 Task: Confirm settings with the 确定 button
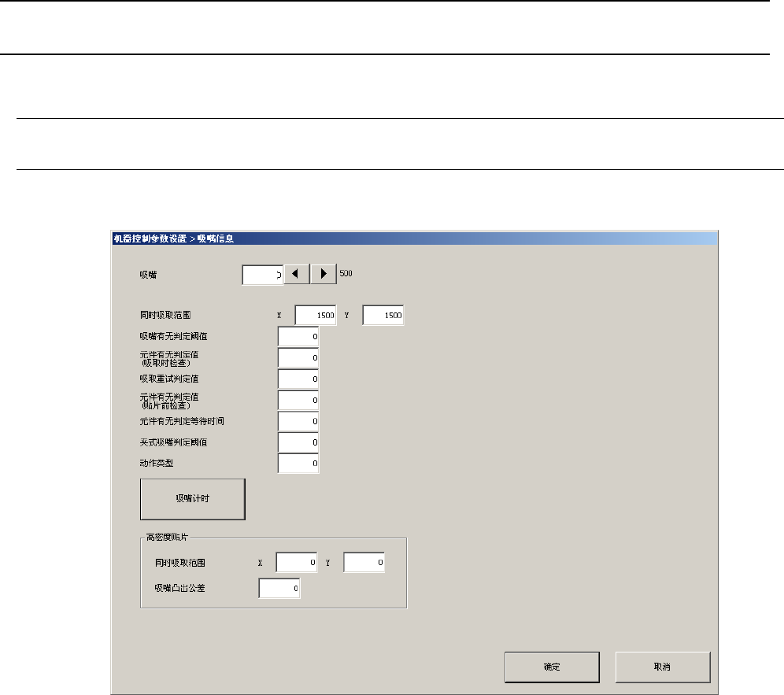(x=552, y=667)
